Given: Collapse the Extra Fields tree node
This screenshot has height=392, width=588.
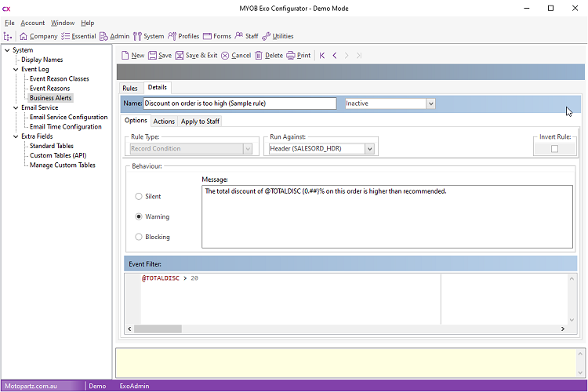Looking at the screenshot, I should click(16, 136).
